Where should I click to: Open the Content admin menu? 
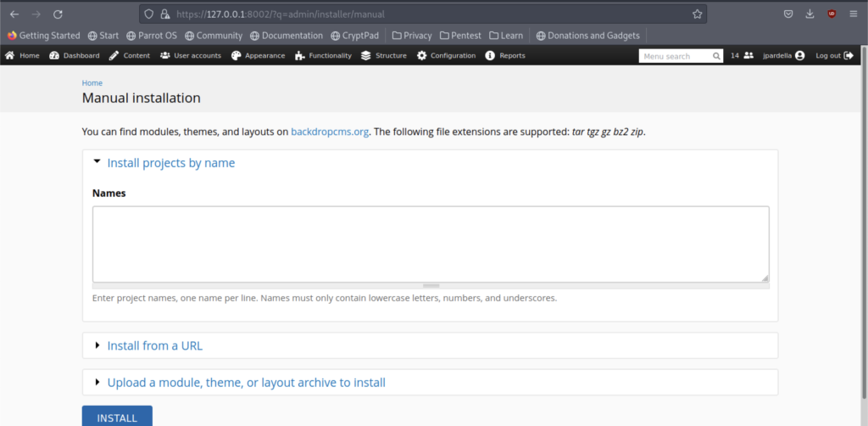[130, 56]
